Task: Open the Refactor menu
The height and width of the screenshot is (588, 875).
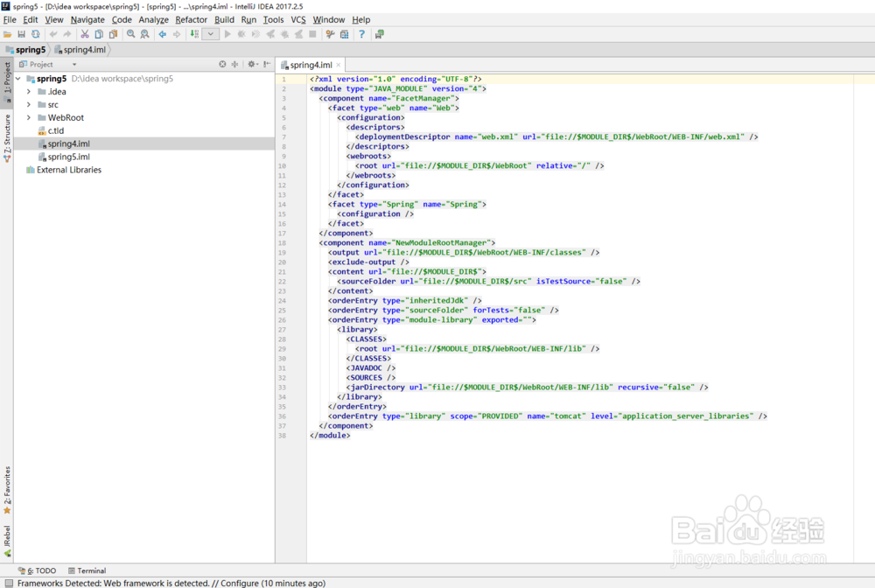Action: pos(192,19)
